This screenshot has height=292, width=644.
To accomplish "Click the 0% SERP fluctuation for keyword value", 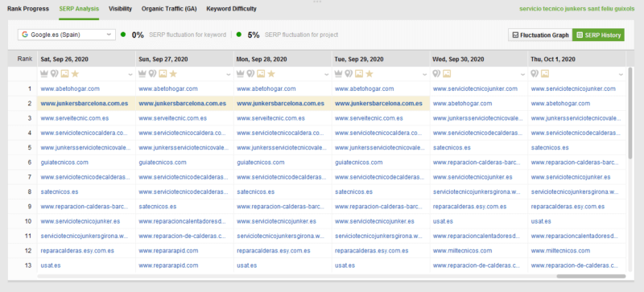I will (x=138, y=35).
